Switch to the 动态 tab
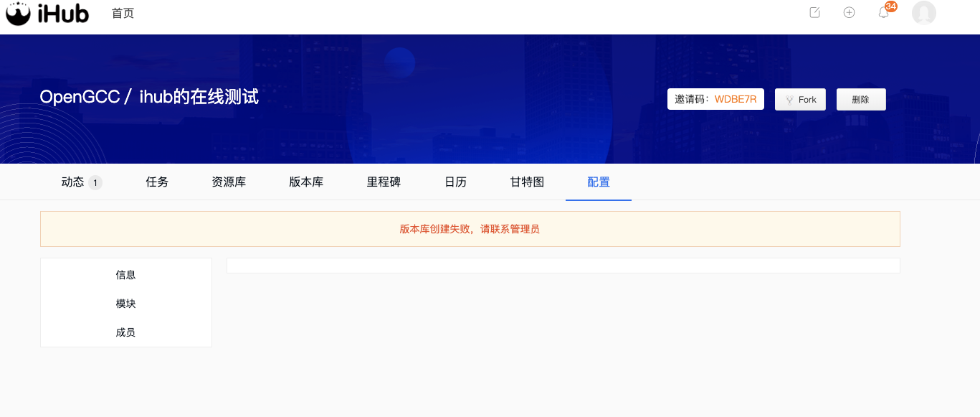 (82, 182)
